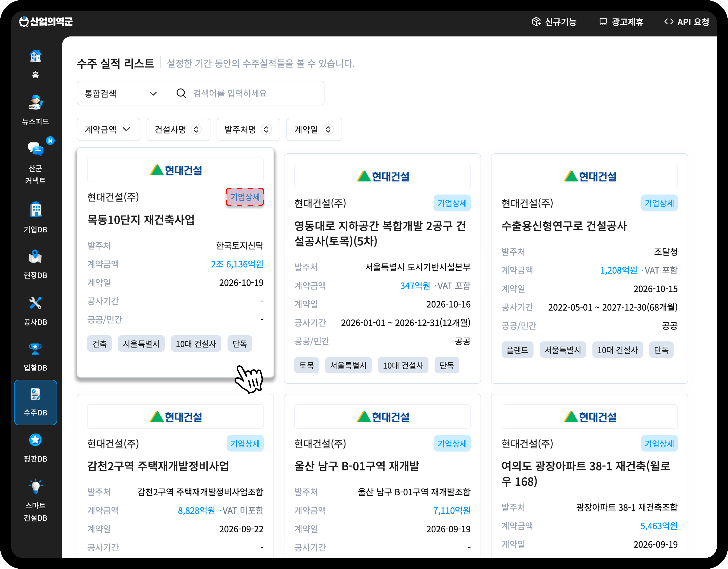Image resolution: width=728 pixels, height=569 pixels.
Task: Click the 2조 6,136억원 contract amount
Action: click(x=237, y=264)
